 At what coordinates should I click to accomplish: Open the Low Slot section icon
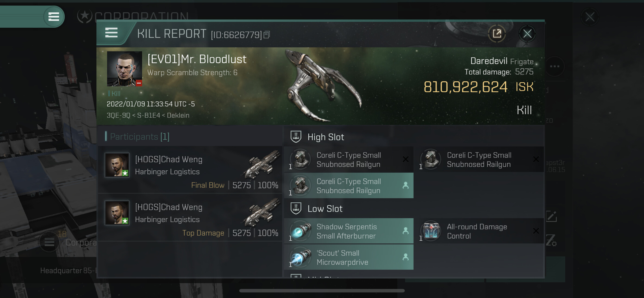pyautogui.click(x=296, y=208)
